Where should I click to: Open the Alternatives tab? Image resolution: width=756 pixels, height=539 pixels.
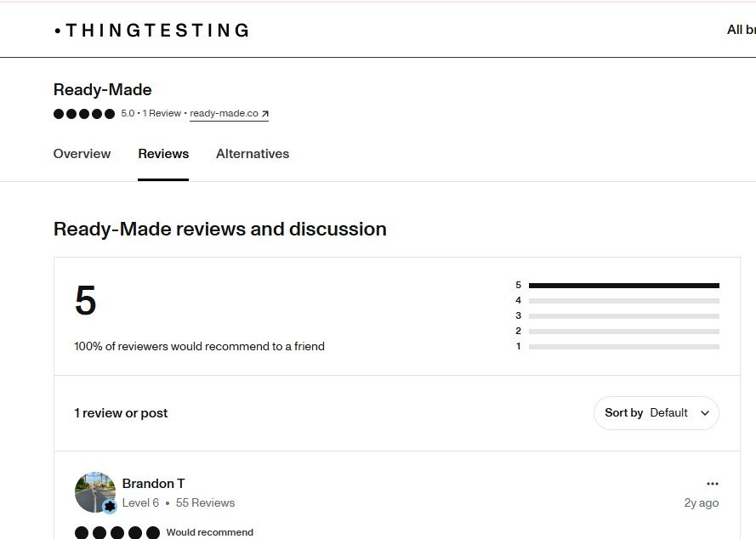click(x=253, y=154)
